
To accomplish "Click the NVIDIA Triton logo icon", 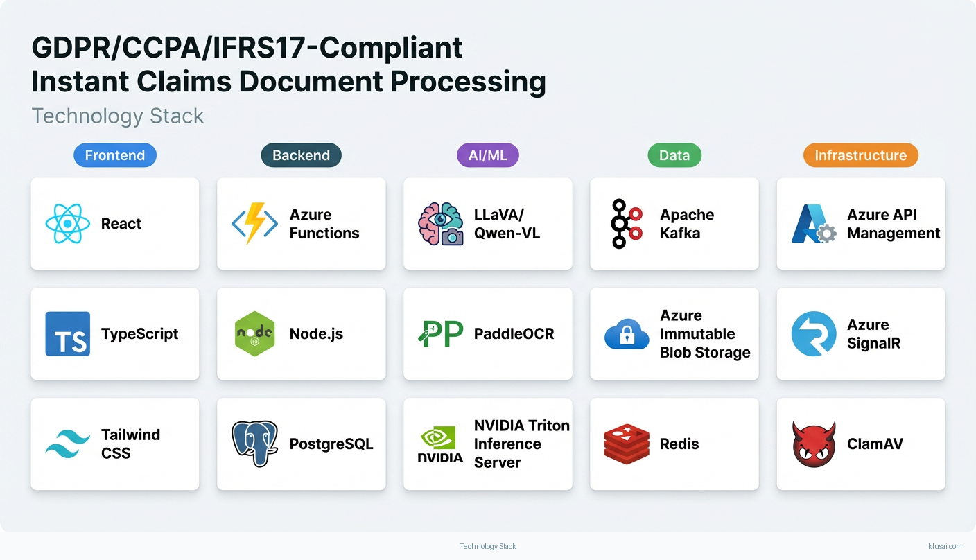I will pyautogui.click(x=441, y=444).
